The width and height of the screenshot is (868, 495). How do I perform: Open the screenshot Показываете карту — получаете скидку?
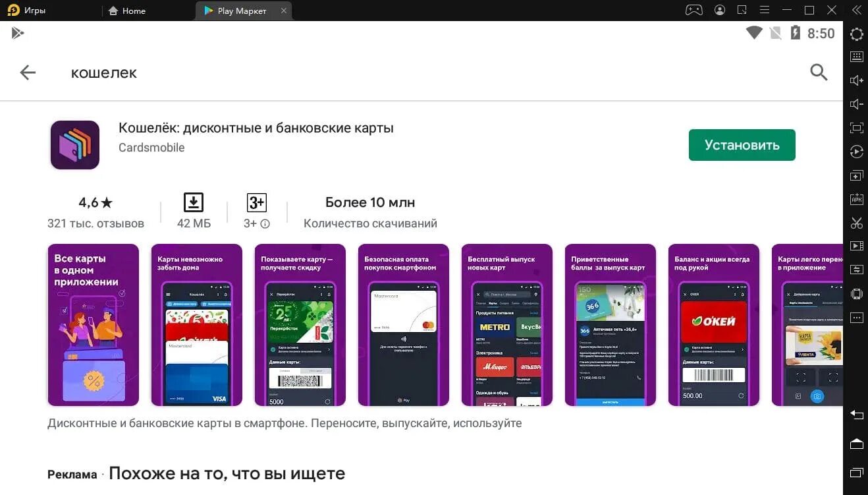coord(300,325)
